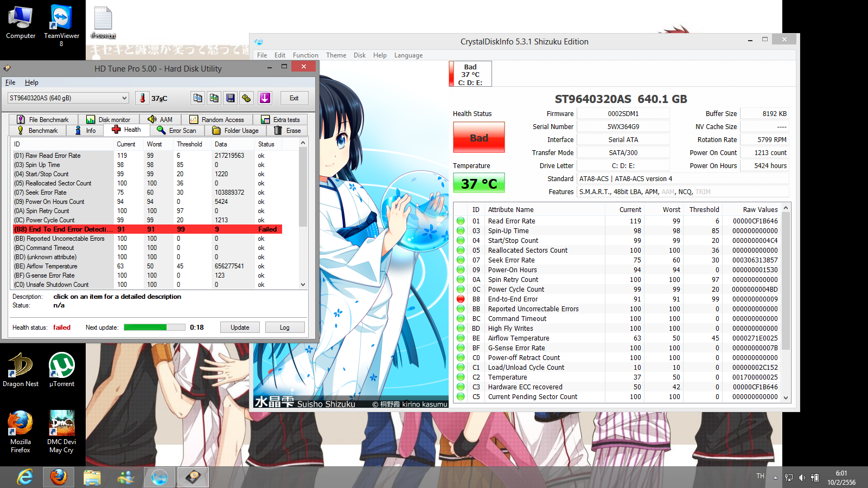This screenshot has width=868, height=488.
Task: Open Language menu in CrystalDiskInfo
Action: click(409, 55)
